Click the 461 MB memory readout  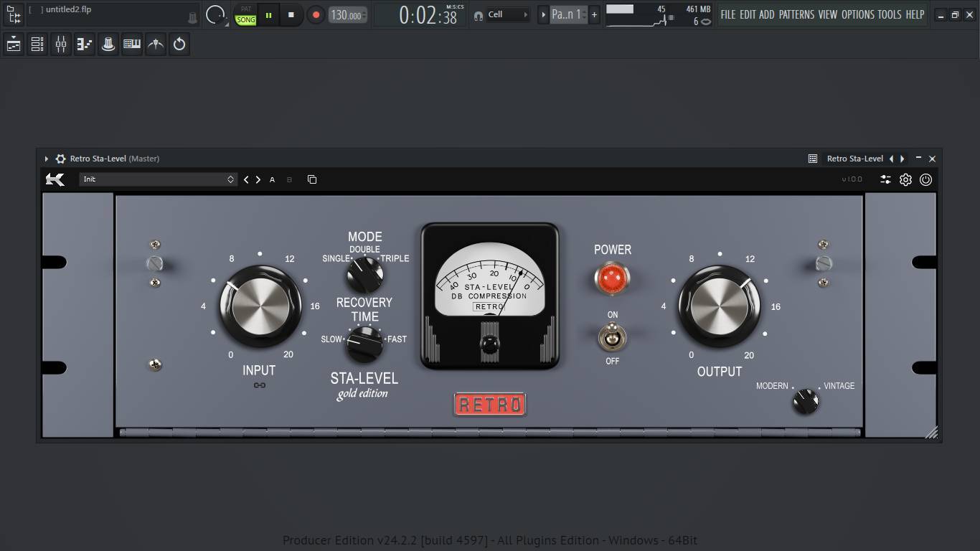coord(698,9)
